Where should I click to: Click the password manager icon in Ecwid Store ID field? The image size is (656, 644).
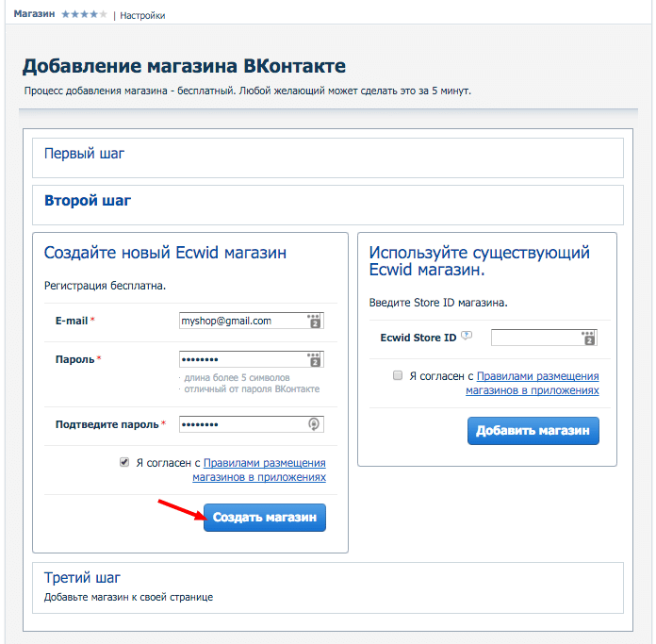pyautogui.click(x=588, y=338)
